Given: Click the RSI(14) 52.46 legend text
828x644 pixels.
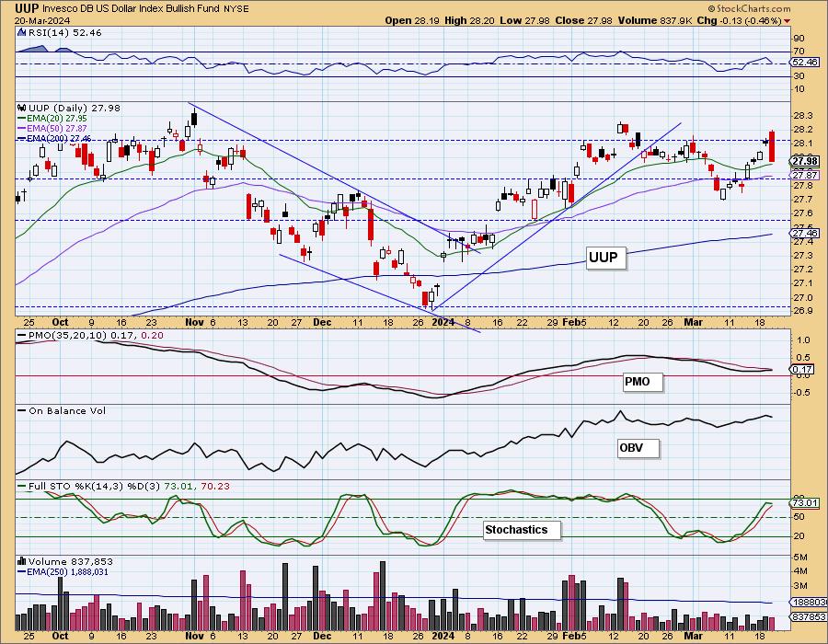Looking at the screenshot, I should (64, 33).
